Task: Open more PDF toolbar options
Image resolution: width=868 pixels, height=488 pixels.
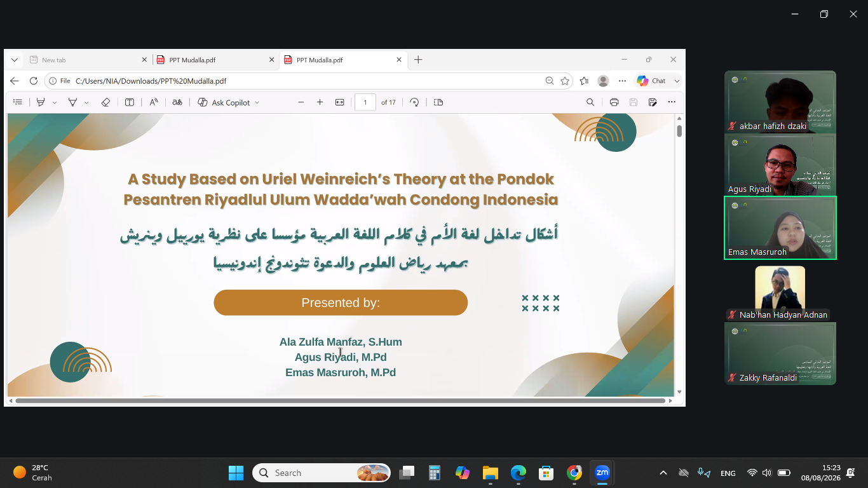Action: point(672,102)
